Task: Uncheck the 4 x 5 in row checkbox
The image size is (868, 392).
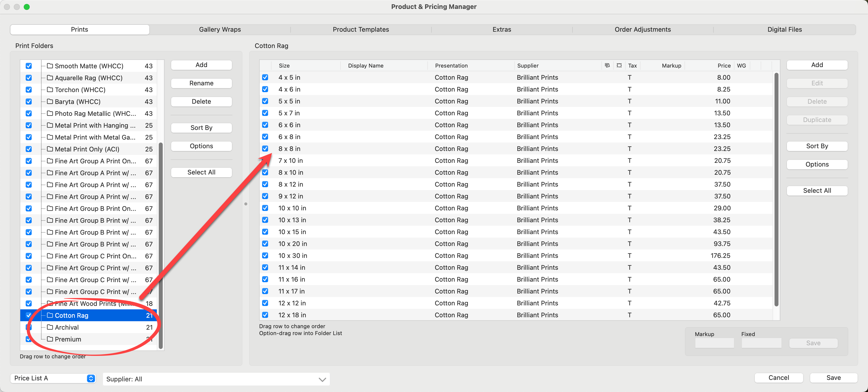Action: 265,77
